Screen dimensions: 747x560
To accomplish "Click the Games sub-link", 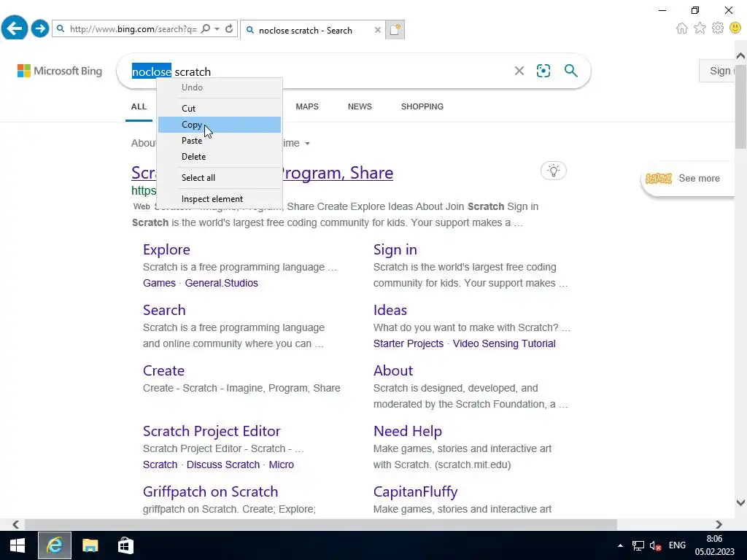I will coord(159,283).
